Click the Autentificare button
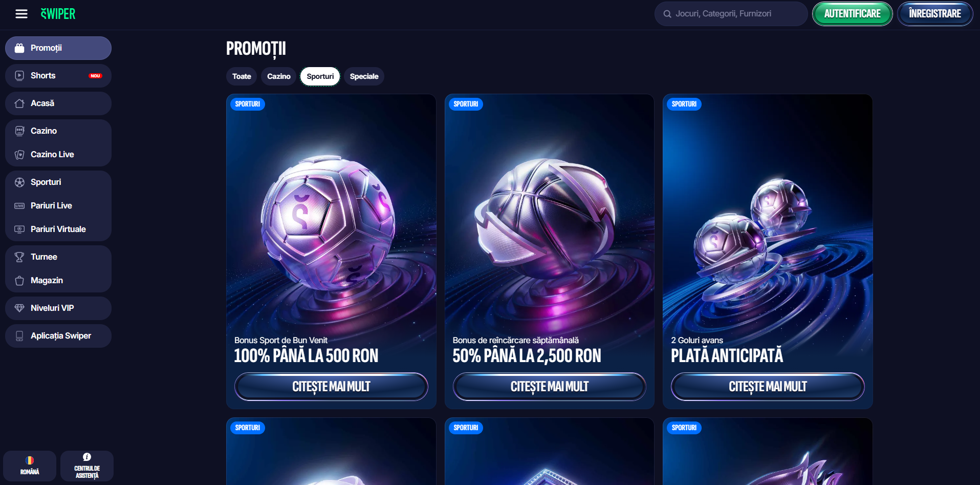 (853, 14)
